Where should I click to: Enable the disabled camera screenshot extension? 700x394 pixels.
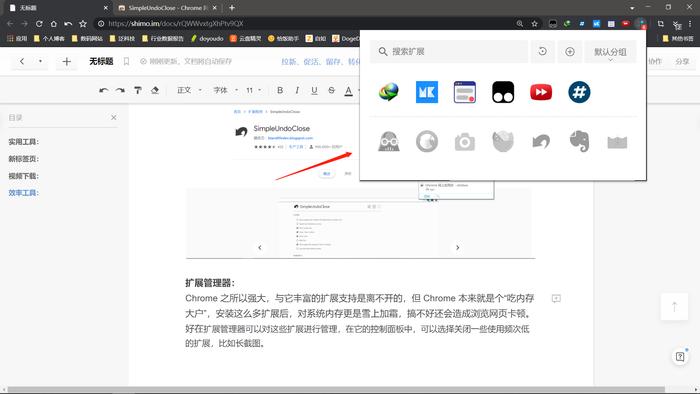pyautogui.click(x=465, y=142)
